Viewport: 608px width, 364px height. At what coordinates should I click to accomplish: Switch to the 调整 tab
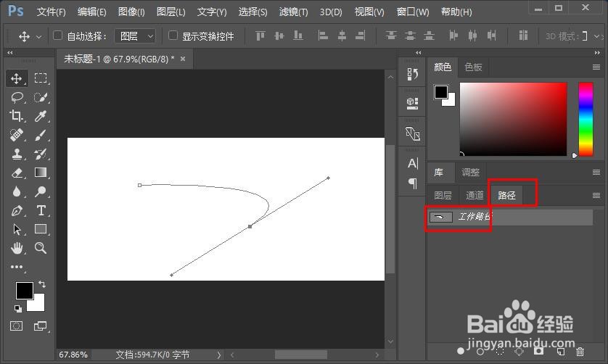[x=470, y=173]
